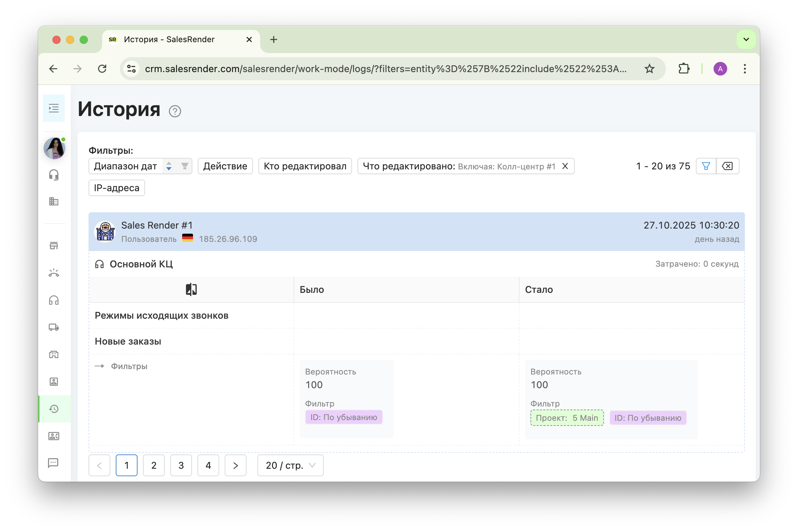Go to pagination page 4

208,465
